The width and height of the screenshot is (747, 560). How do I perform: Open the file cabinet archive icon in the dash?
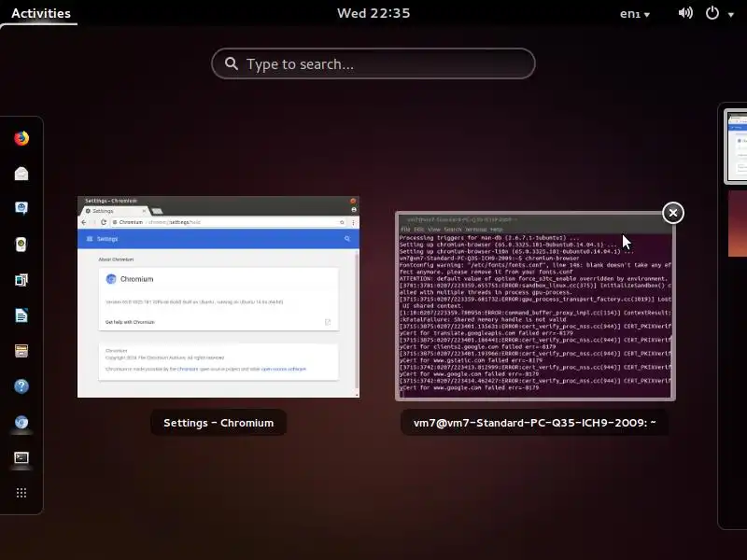click(21, 351)
